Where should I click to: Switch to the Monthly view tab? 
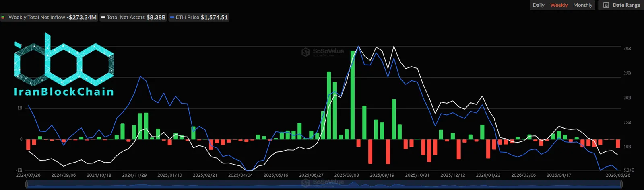coord(583,5)
